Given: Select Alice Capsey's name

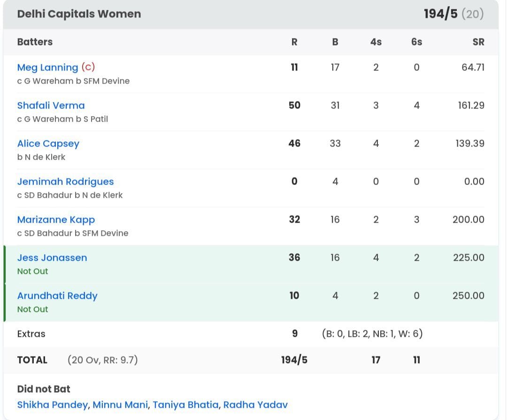Looking at the screenshot, I should coord(48,143).
